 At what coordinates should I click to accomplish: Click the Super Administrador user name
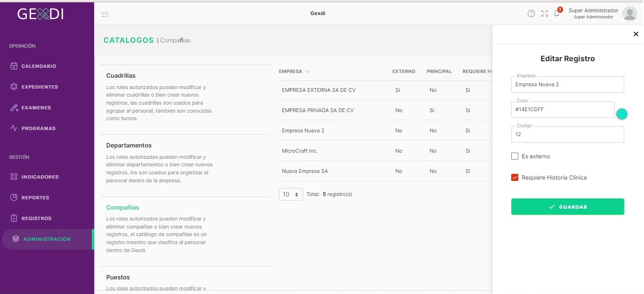click(593, 10)
